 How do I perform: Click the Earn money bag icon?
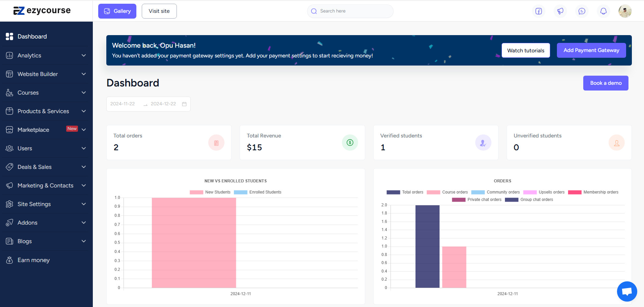(x=9, y=260)
